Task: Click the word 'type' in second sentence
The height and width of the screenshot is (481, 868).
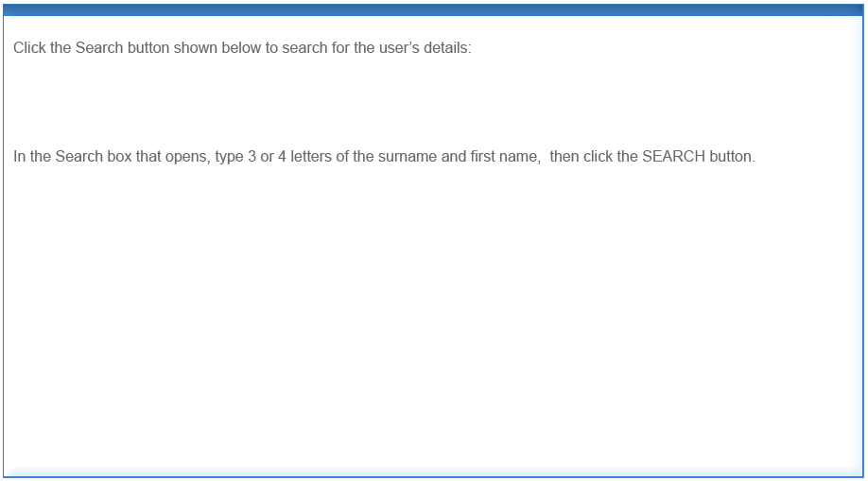Action: pyautogui.click(x=229, y=158)
